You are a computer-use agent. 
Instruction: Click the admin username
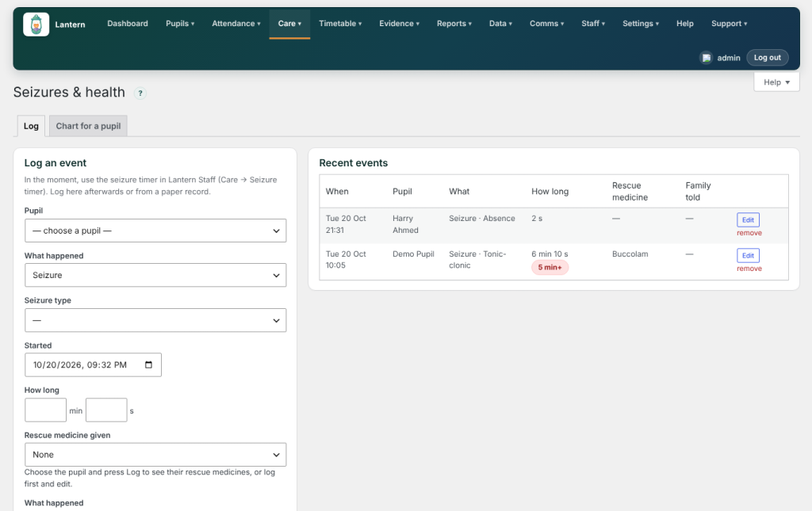[x=729, y=58]
